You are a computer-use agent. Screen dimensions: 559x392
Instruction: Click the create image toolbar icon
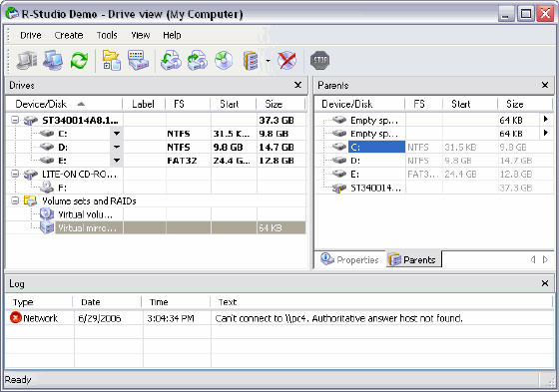[171, 60]
